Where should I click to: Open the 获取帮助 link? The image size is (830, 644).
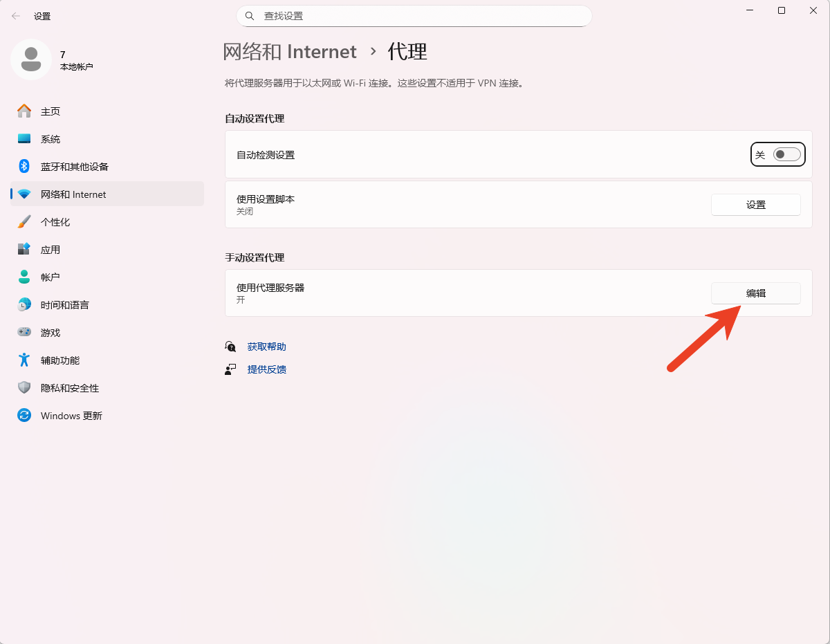(x=266, y=347)
